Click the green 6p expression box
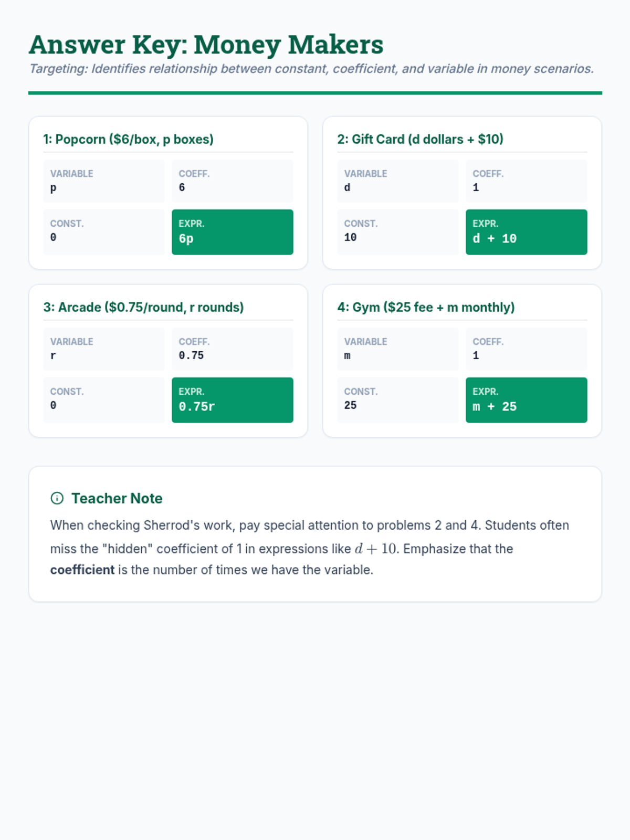Viewport: 630px width, 840px height. click(x=232, y=232)
